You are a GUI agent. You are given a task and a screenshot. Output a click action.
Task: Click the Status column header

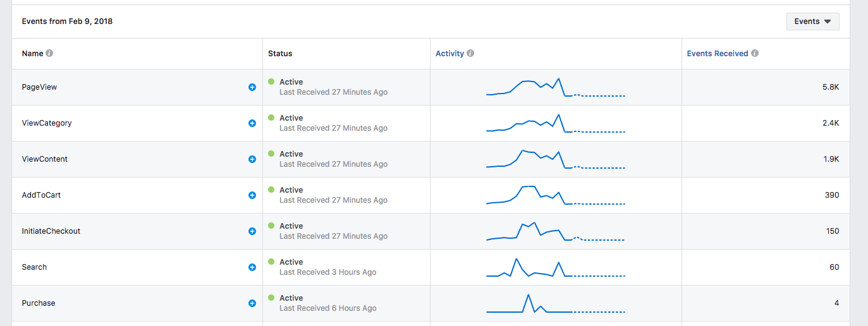(x=280, y=54)
